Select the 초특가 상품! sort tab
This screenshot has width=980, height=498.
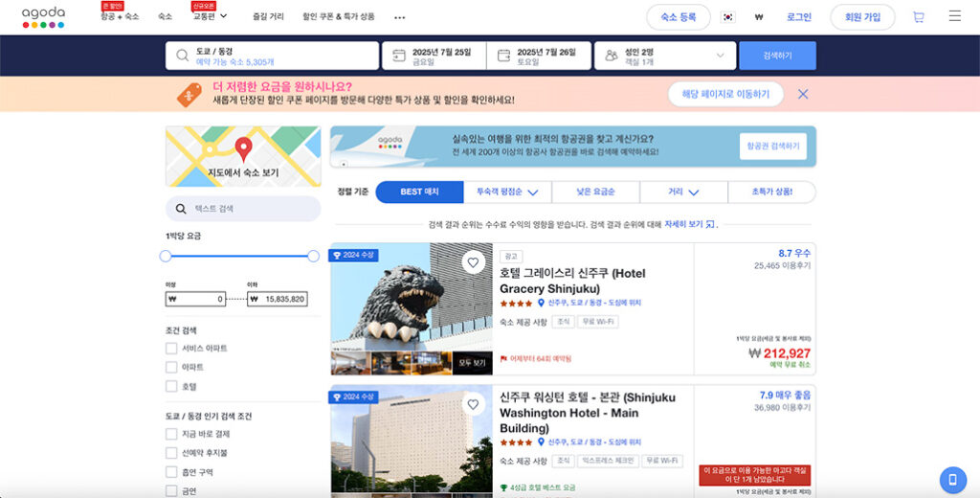[772, 192]
